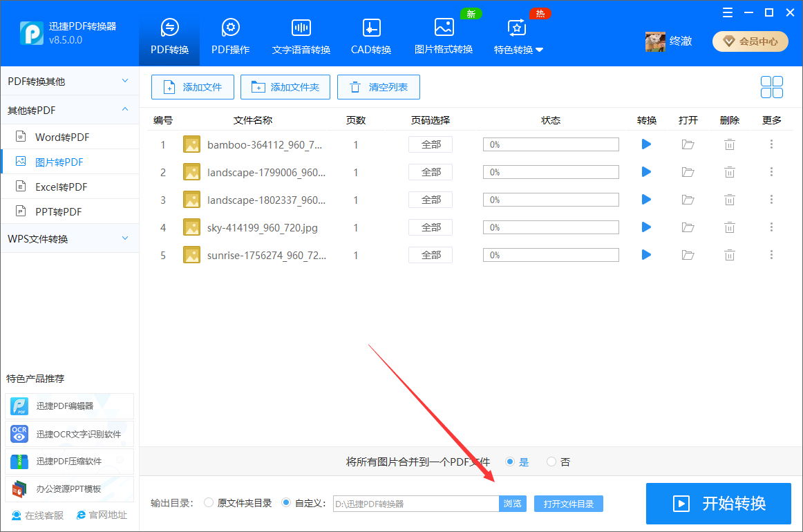The width and height of the screenshot is (803, 532).
Task: Open more options for sky-414199 row
Action: pos(771,227)
